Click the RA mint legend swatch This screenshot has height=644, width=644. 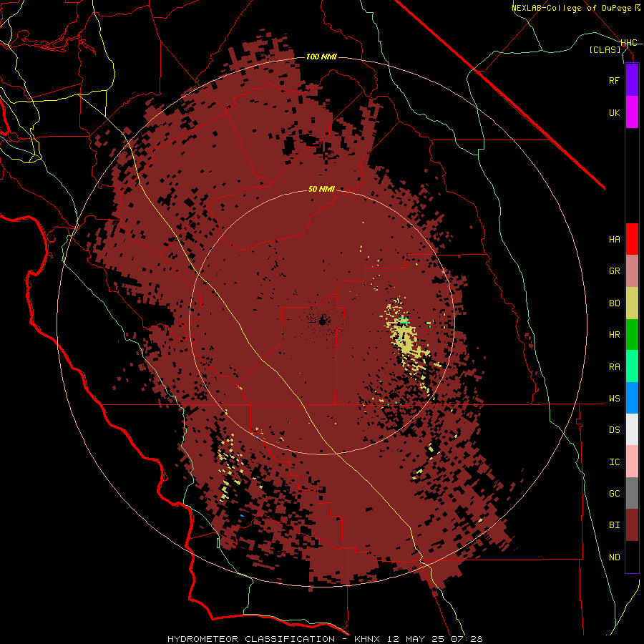point(632,366)
